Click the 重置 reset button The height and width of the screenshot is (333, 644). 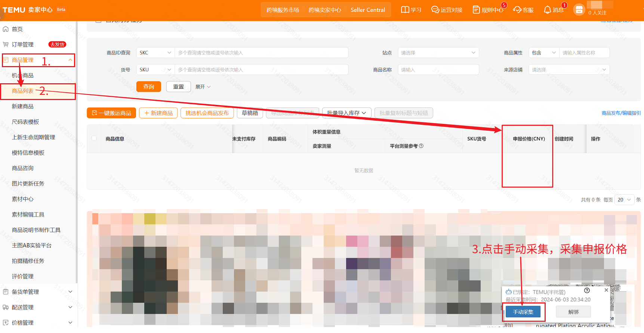click(179, 87)
